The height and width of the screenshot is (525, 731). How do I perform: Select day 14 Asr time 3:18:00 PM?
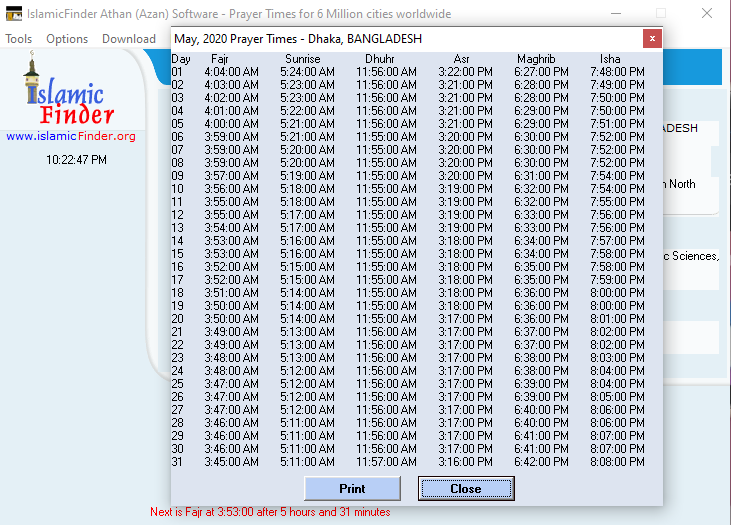tap(465, 241)
